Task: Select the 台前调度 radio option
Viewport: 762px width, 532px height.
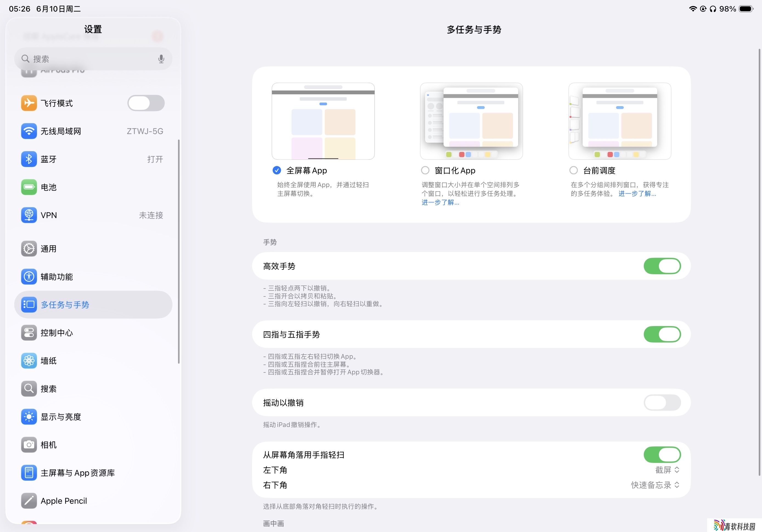Action: click(x=573, y=170)
